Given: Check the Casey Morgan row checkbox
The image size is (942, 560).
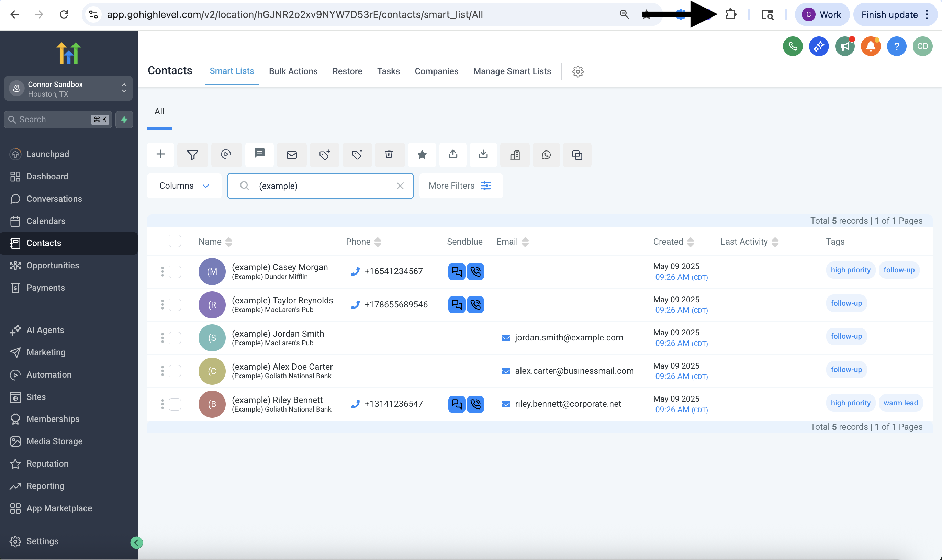Looking at the screenshot, I should click(x=175, y=271).
